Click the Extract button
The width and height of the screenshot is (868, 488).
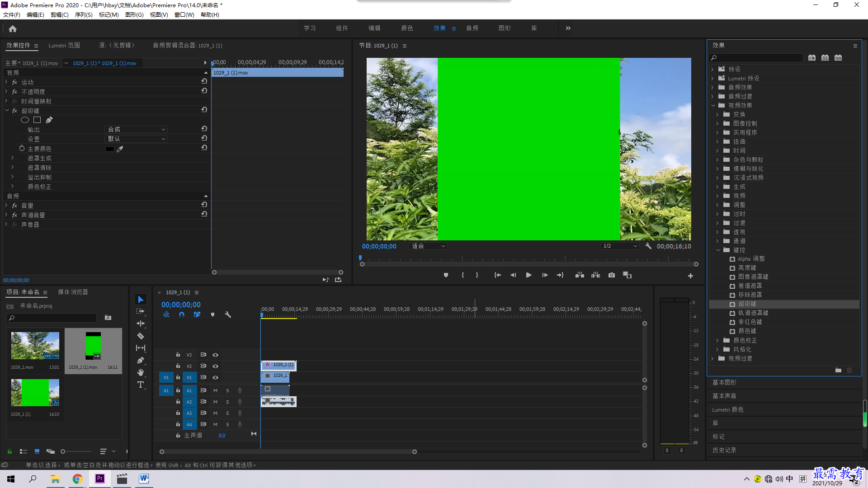[x=595, y=275]
